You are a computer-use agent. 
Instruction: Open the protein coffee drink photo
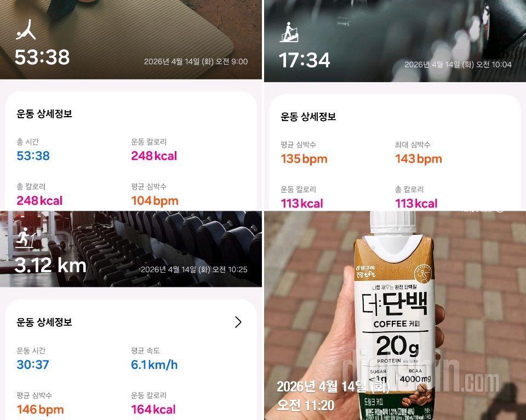(395, 315)
